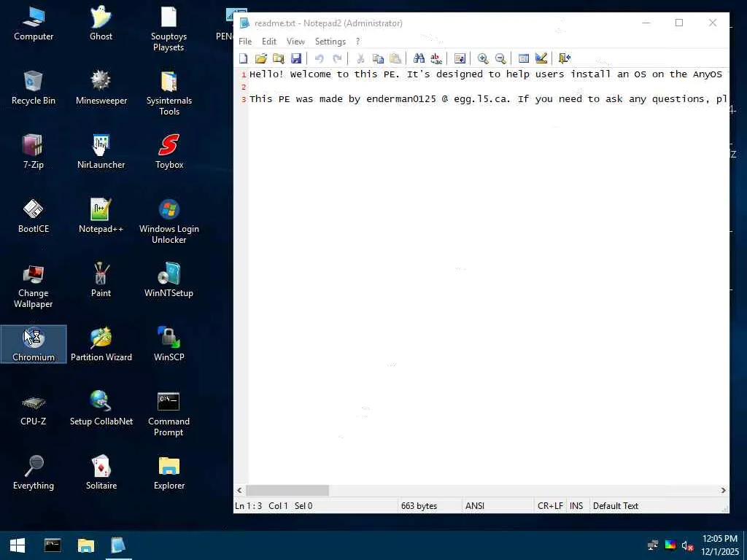Viewport: 747px width, 560px height.
Task: Click the ANSI encoding status bar cell
Action: [x=498, y=506]
